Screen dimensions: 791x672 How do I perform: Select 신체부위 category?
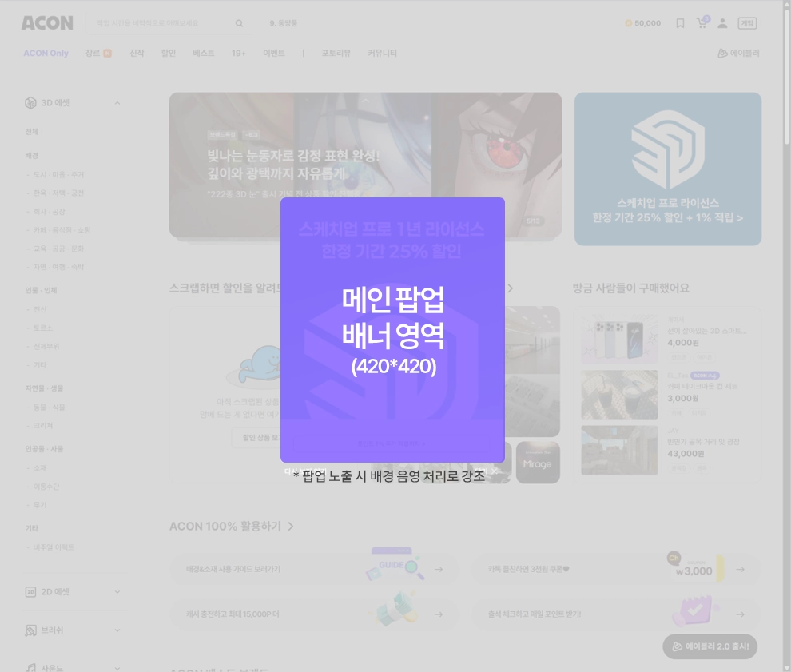[46, 347]
